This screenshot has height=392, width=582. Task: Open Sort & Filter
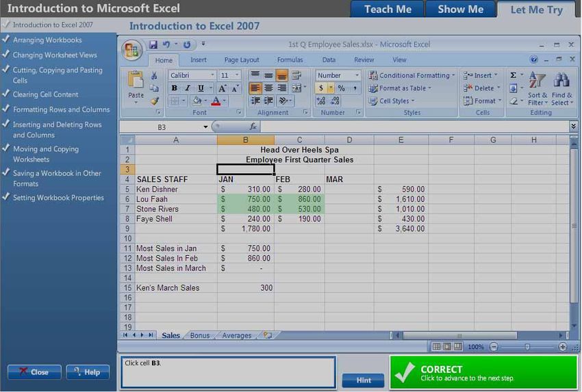pyautogui.click(x=537, y=89)
